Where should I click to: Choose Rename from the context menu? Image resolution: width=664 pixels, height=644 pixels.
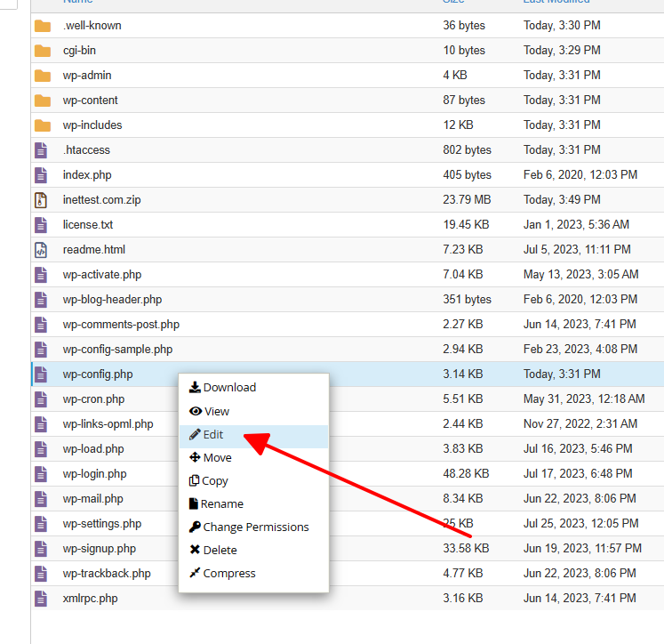tap(221, 503)
